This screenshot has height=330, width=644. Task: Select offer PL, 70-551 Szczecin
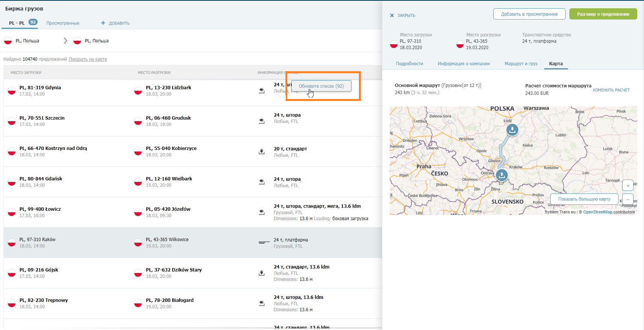(42, 118)
